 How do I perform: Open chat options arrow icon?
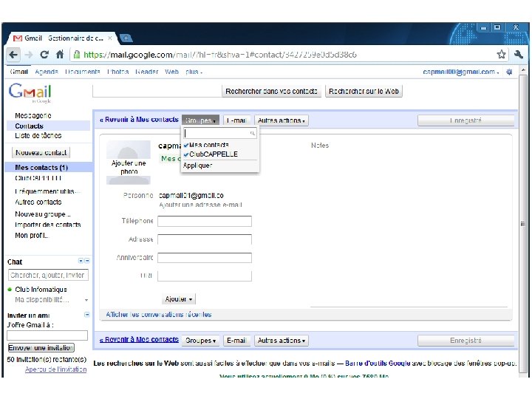click(x=81, y=261)
